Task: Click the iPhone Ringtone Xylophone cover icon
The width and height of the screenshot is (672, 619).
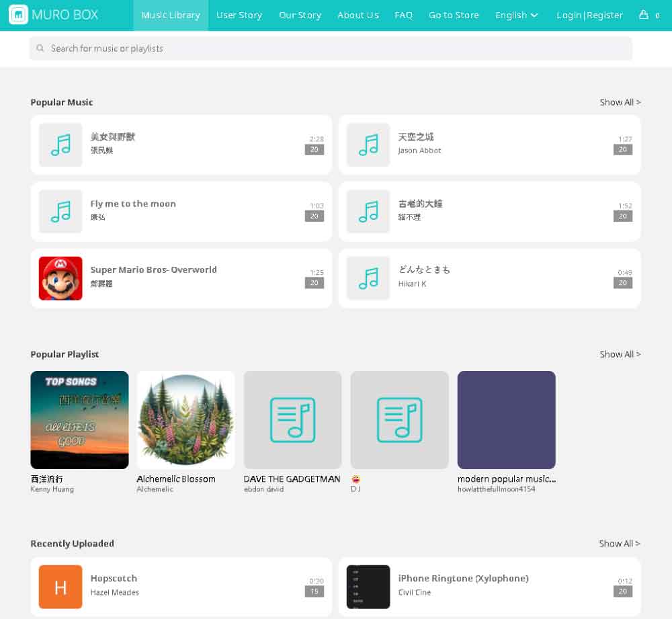Action: (x=368, y=587)
